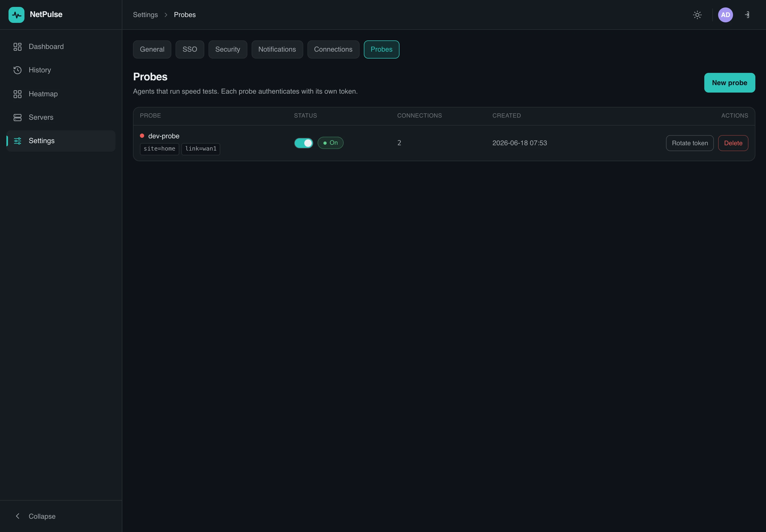Click the ACTIONS column header
The image size is (766, 532).
click(x=735, y=116)
